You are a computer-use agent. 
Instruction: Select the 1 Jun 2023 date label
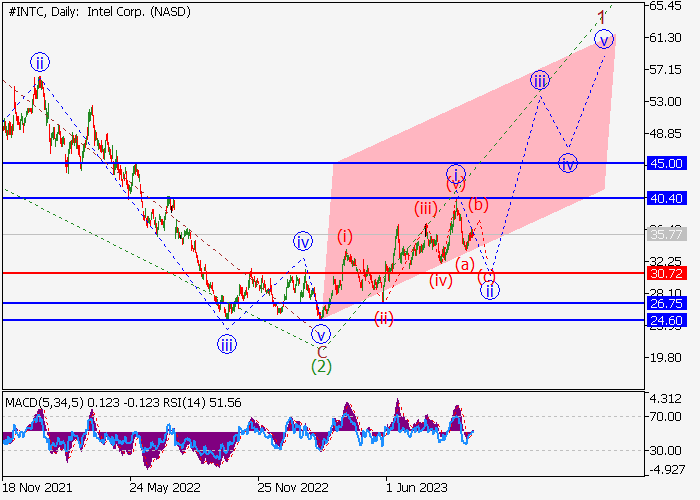(x=416, y=488)
